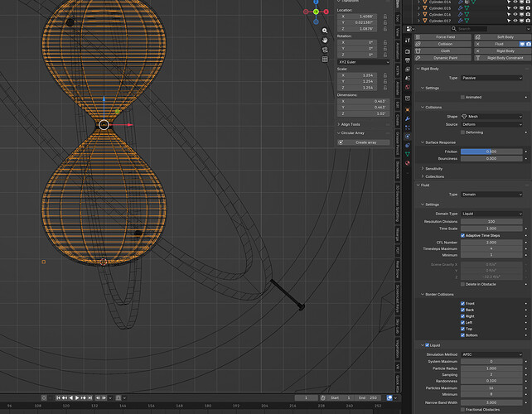The width and height of the screenshot is (532, 414).
Task: Adjust the Friction slider
Action: click(x=491, y=152)
